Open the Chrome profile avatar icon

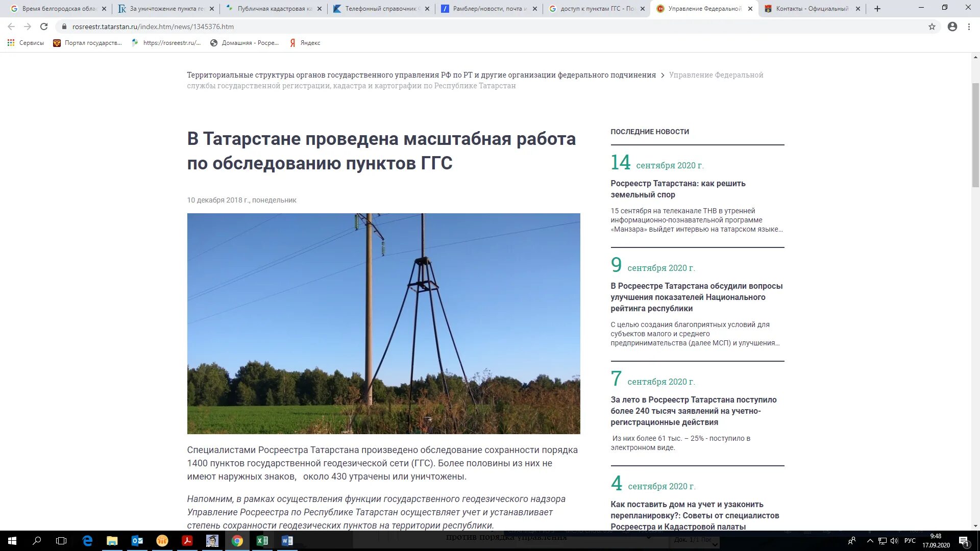[x=952, y=27]
